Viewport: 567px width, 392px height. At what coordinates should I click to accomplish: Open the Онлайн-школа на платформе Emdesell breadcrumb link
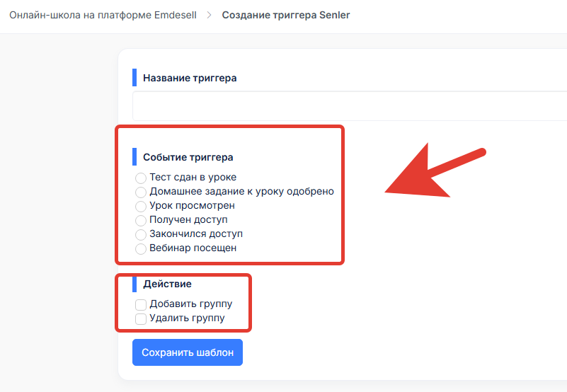click(x=101, y=15)
